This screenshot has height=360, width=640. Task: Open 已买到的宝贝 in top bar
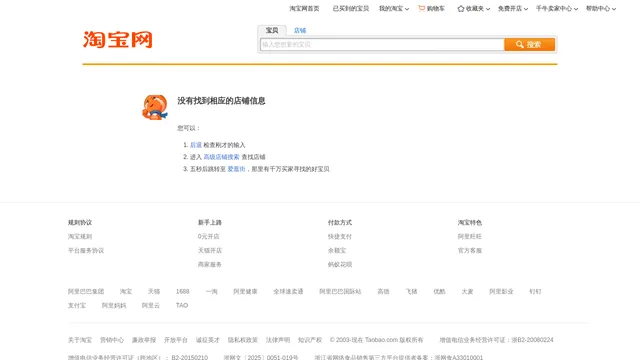tap(351, 9)
